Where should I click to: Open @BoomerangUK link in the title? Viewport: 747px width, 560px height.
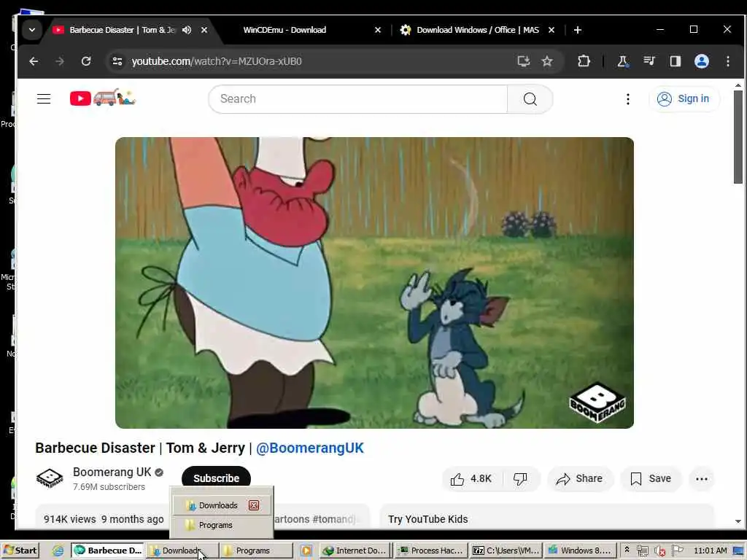tap(309, 448)
